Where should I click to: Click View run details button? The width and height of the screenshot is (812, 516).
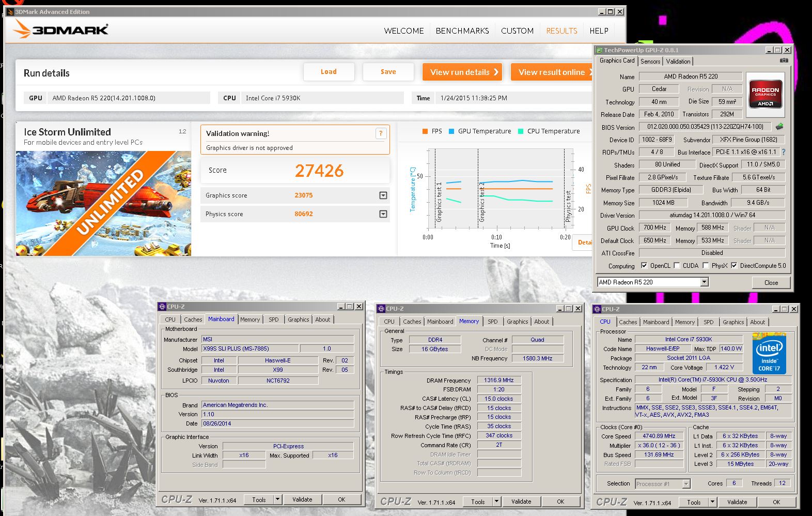(x=463, y=72)
